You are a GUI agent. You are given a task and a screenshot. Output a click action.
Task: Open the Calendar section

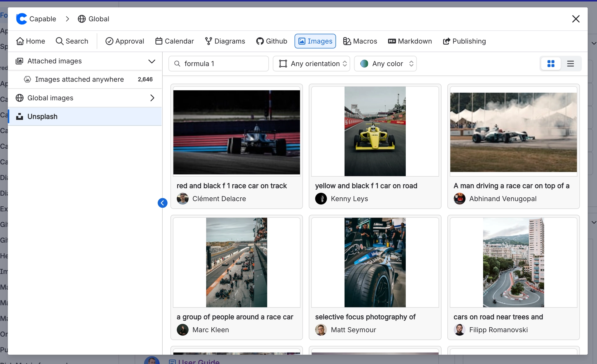(174, 41)
